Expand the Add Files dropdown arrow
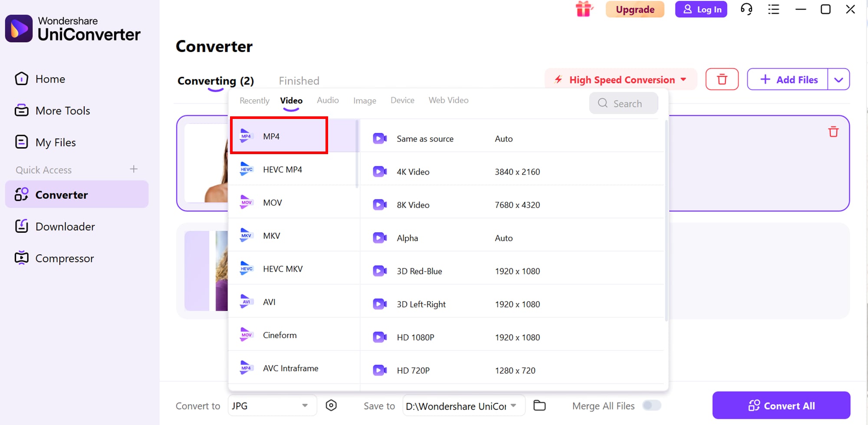868x425 pixels. coord(838,79)
